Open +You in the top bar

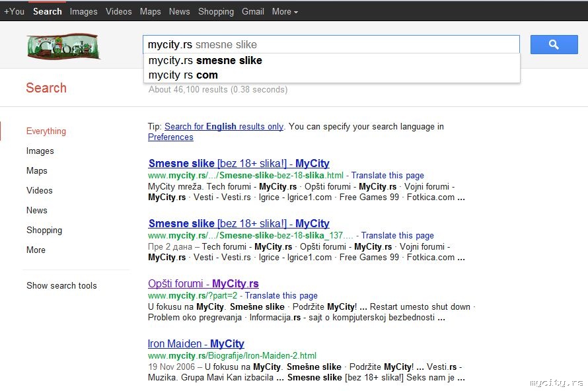(x=15, y=12)
